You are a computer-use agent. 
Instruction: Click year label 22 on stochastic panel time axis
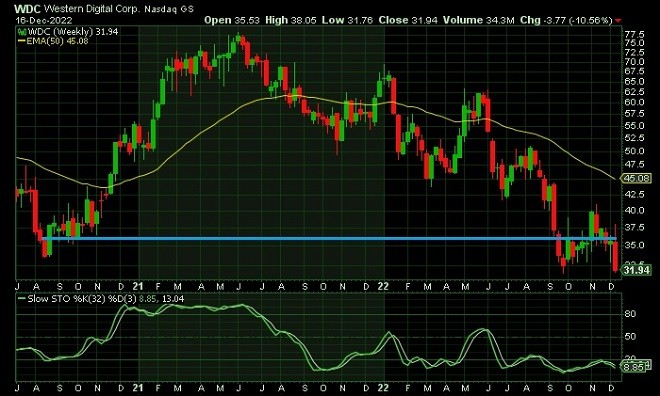point(383,388)
